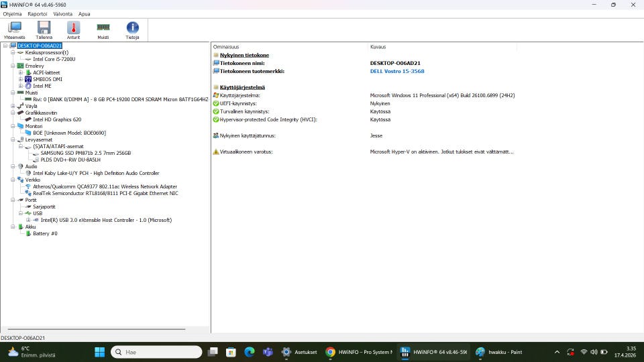Open the Windows Start button
Image resolution: width=644 pixels, height=362 pixels.
tap(100, 352)
